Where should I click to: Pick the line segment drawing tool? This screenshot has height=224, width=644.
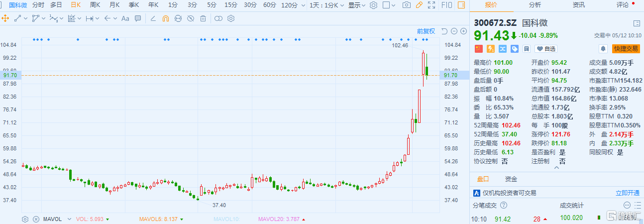point(18,18)
